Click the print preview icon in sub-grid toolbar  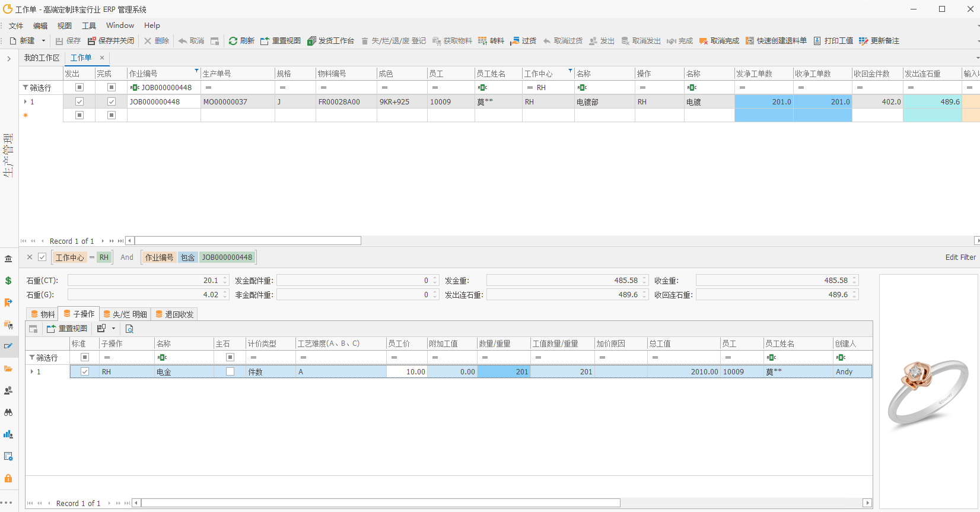pos(129,329)
